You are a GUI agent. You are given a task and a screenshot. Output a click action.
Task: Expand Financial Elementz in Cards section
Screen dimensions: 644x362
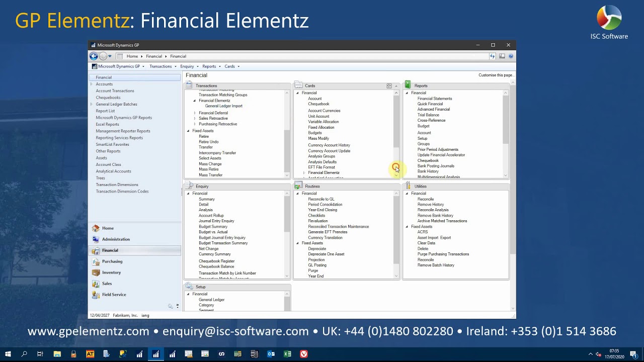pos(304,173)
